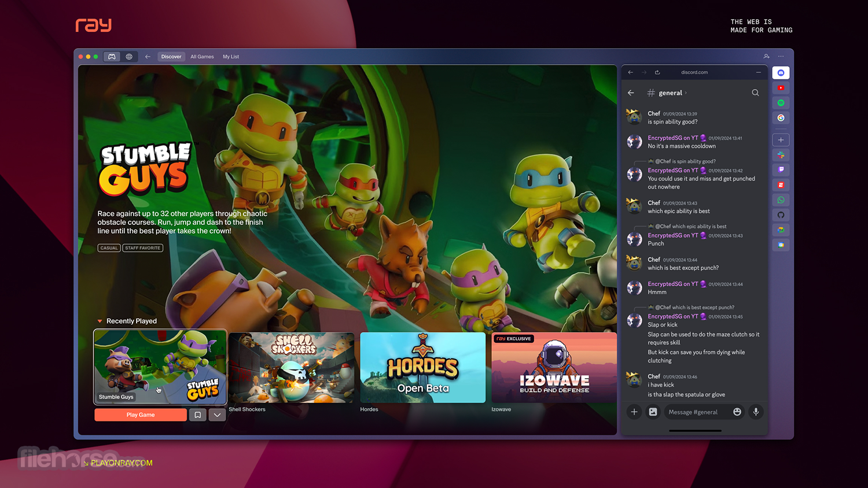Click the plus attachment button in Discord
The image size is (868, 488).
click(634, 412)
